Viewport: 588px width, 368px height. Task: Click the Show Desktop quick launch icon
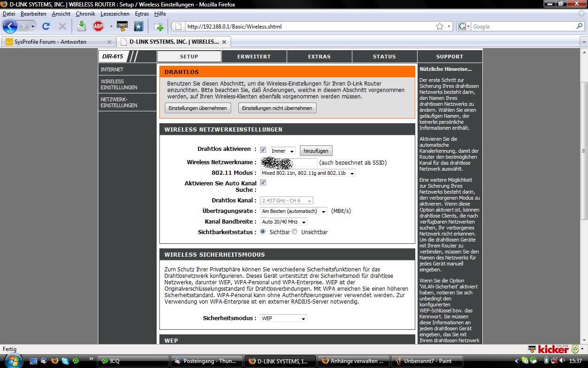[x=34, y=361]
